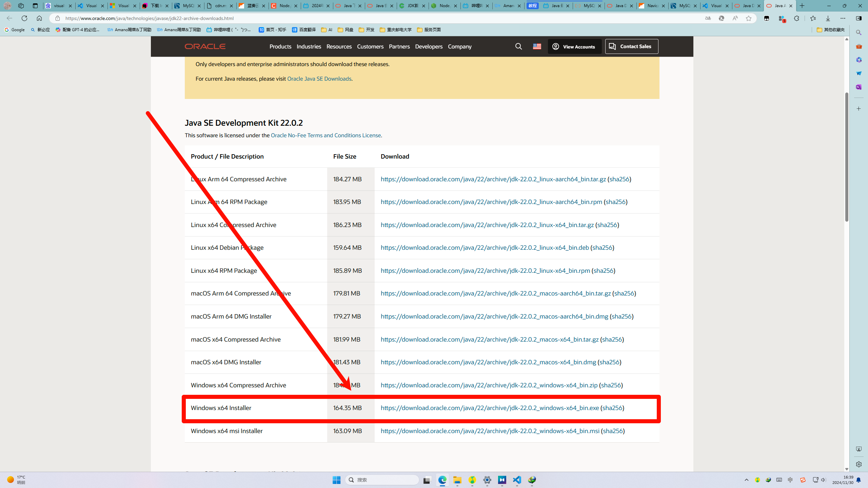
Task: Open the favorites list icon
Action: coord(813,18)
